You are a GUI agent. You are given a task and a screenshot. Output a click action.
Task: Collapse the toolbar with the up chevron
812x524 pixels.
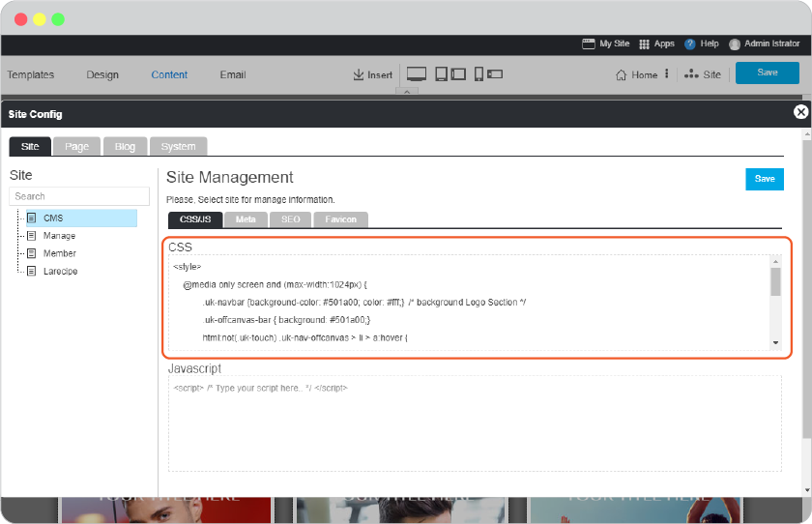click(x=407, y=92)
